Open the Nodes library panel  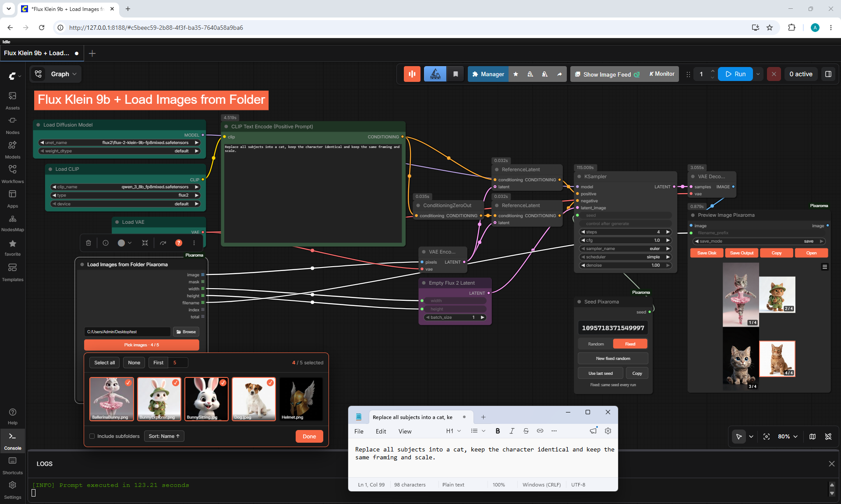pos(13,125)
